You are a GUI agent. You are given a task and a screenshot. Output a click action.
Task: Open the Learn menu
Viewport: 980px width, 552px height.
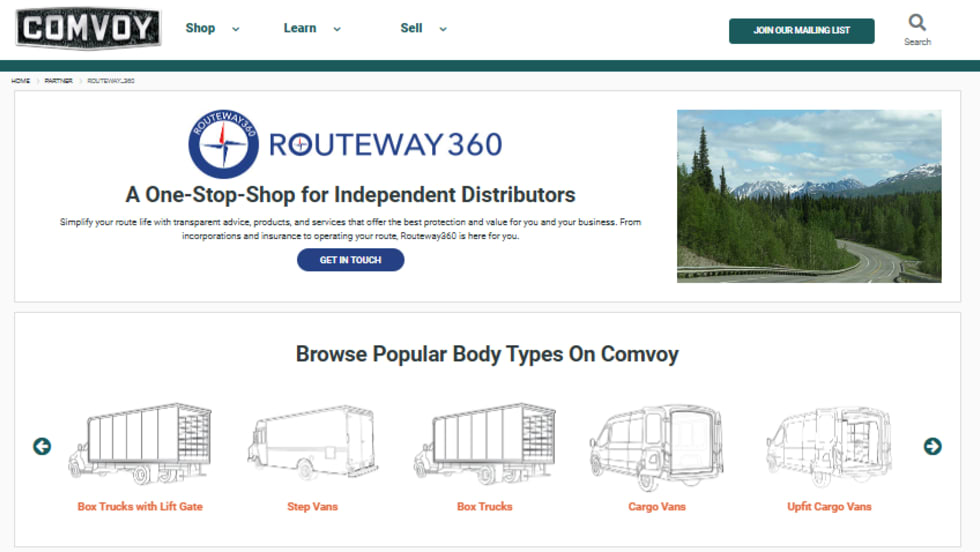pyautogui.click(x=300, y=28)
